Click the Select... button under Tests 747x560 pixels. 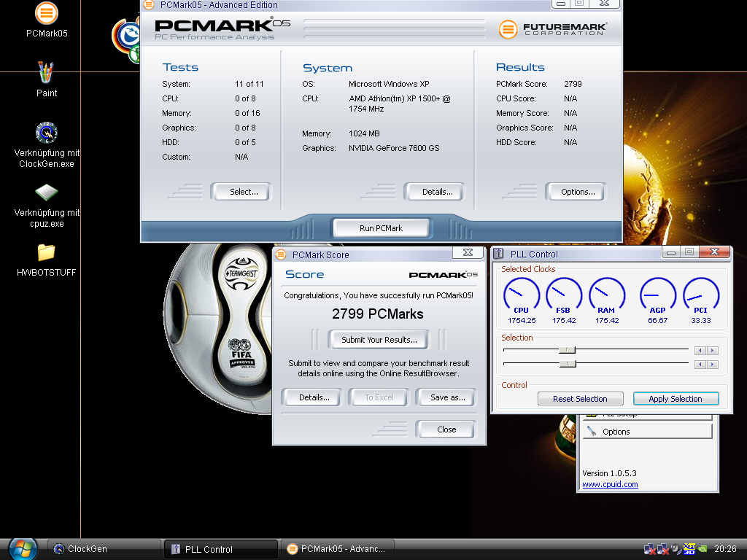pyautogui.click(x=241, y=192)
